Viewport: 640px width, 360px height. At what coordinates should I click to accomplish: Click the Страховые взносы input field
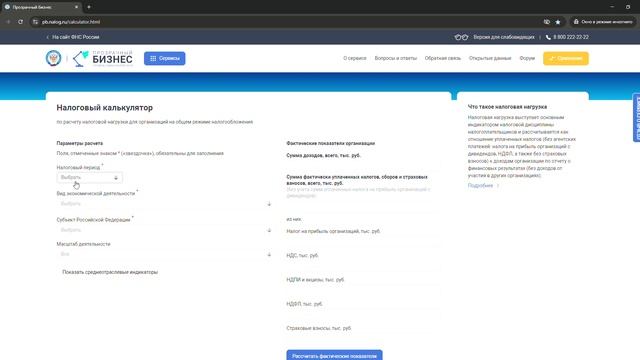pos(363,338)
